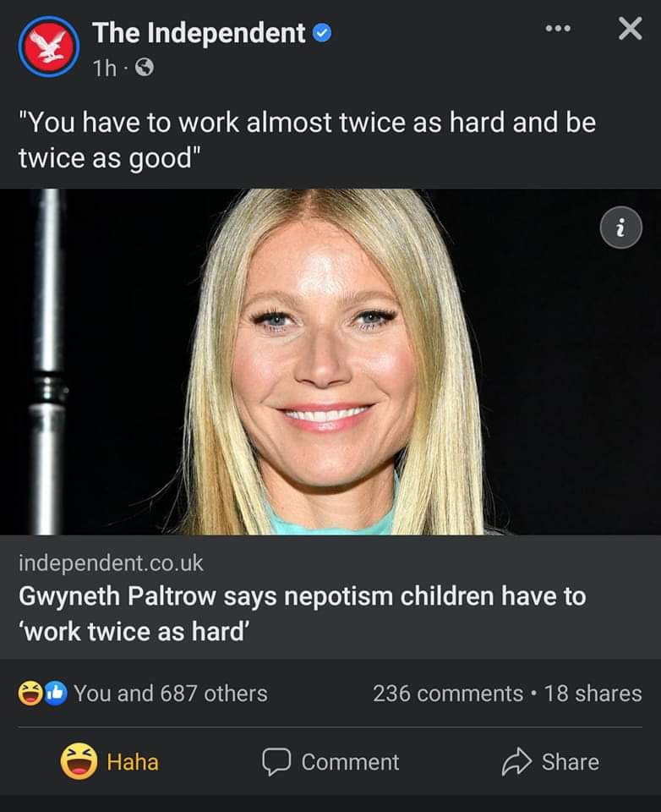The width and height of the screenshot is (661, 812).
Task: Open the 236 comments list
Action: [448, 694]
